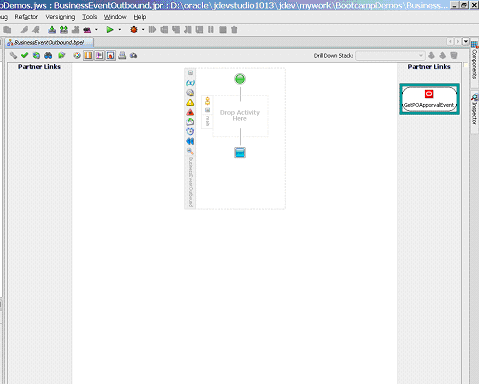Toggle the orange layout view button
This screenshot has height=384, width=479.
(x=88, y=55)
